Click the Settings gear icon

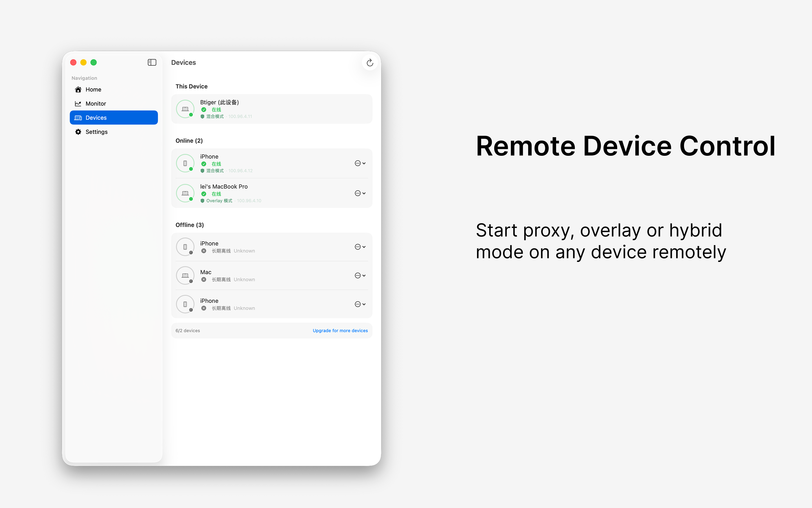(x=78, y=132)
